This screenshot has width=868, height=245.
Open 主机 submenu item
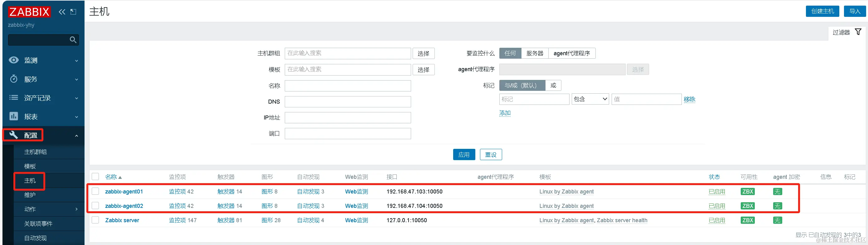[30, 181]
